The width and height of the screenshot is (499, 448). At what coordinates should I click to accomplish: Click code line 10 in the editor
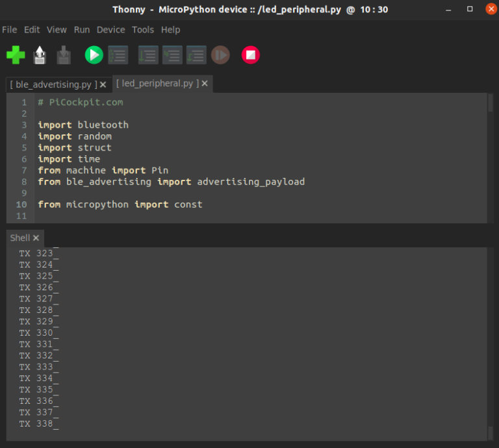coord(120,205)
